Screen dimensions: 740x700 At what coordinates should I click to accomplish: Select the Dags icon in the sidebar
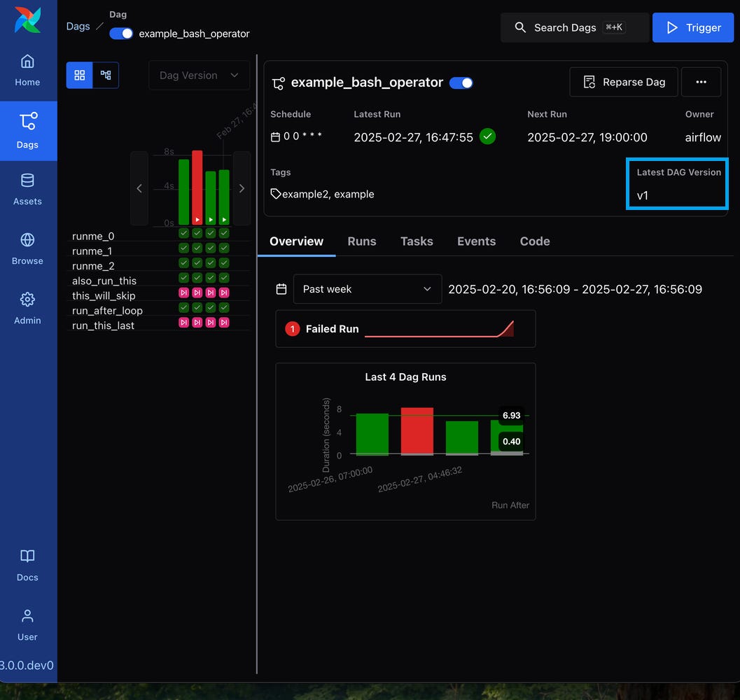(27, 131)
